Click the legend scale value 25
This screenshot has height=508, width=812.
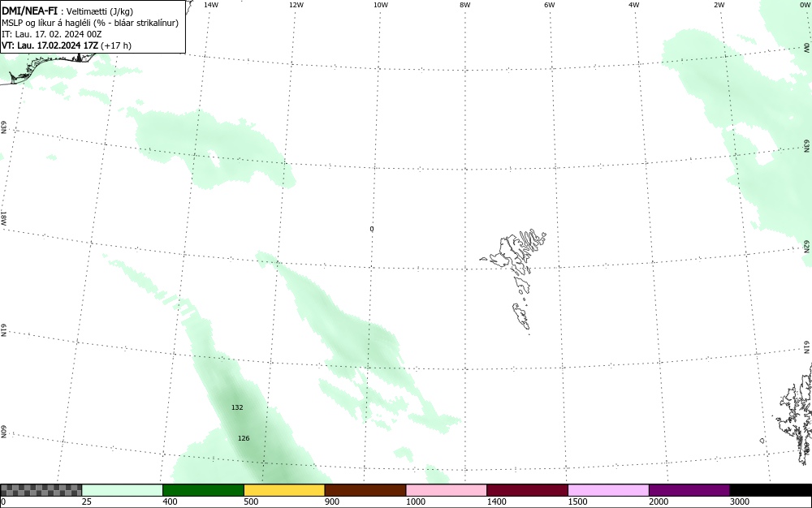tap(87, 502)
